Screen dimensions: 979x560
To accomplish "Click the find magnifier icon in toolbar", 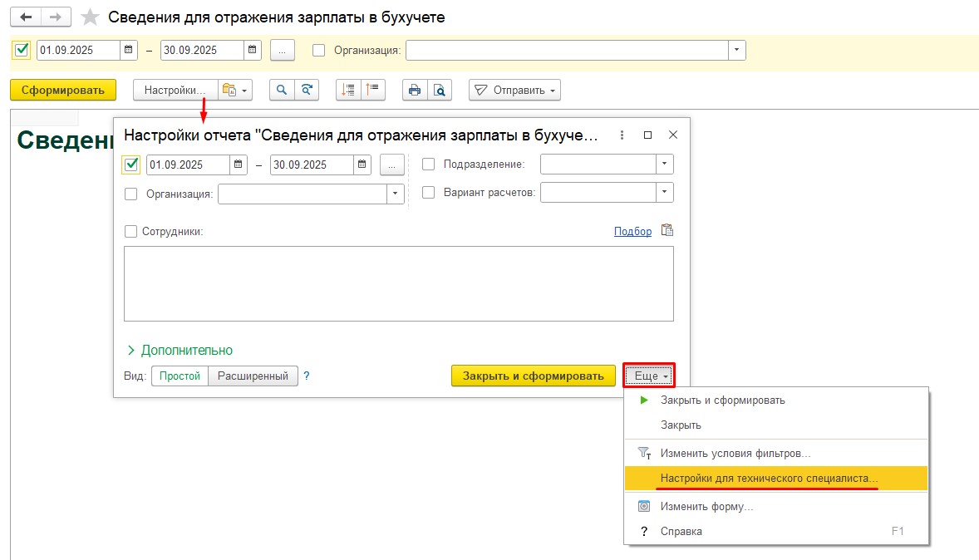I will point(283,91).
